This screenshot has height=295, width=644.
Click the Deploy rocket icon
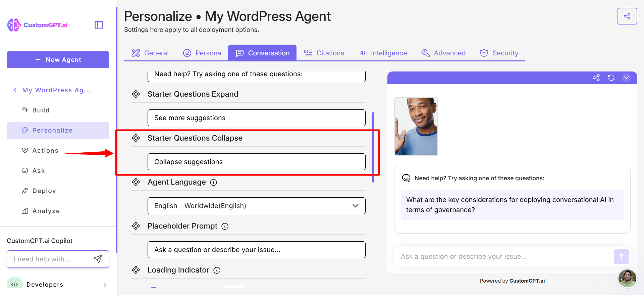coord(25,191)
